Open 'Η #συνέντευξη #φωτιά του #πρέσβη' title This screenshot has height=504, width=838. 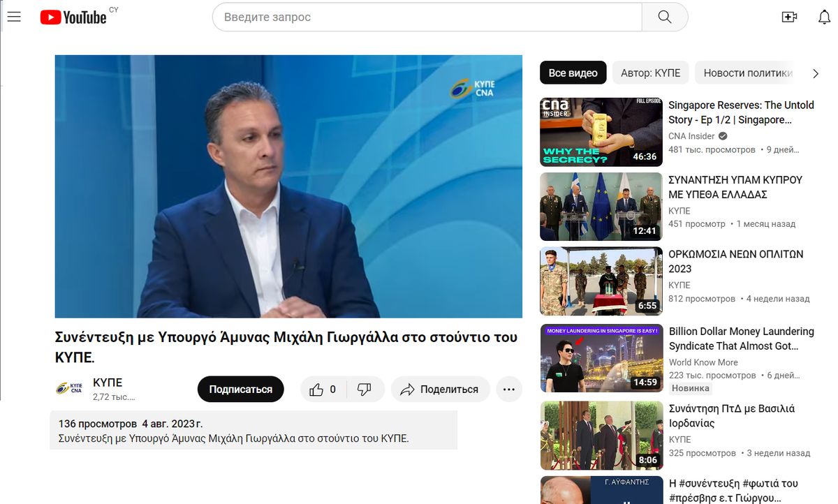pyautogui.click(x=733, y=491)
